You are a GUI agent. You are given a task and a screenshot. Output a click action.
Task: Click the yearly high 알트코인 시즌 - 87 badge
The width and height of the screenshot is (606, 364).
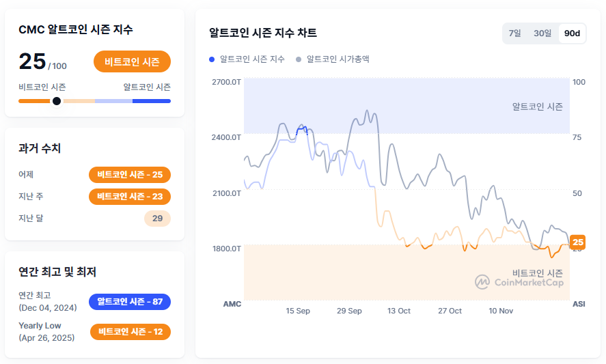click(130, 302)
